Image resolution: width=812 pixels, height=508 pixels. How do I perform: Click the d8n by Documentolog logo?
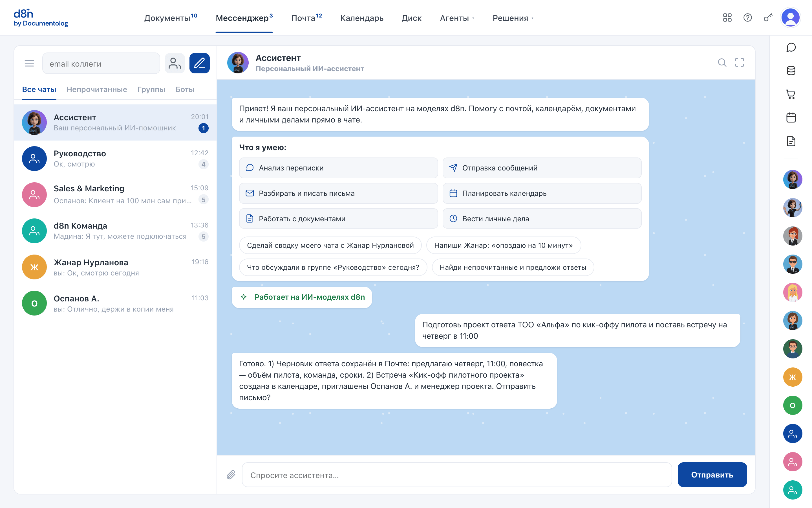(41, 17)
